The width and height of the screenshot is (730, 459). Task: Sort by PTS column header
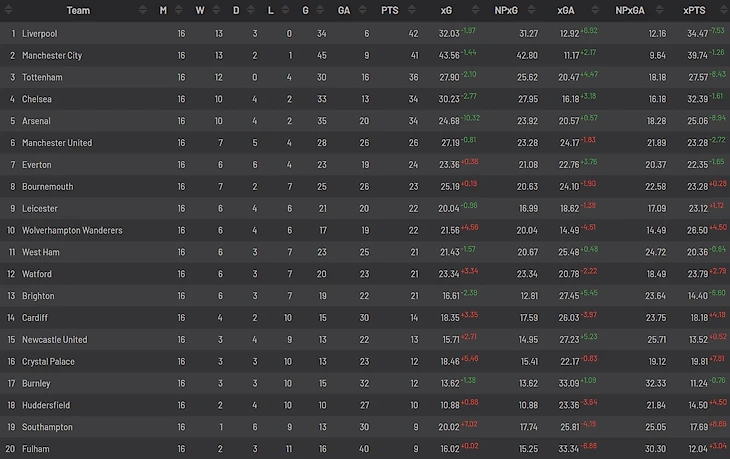coord(390,11)
